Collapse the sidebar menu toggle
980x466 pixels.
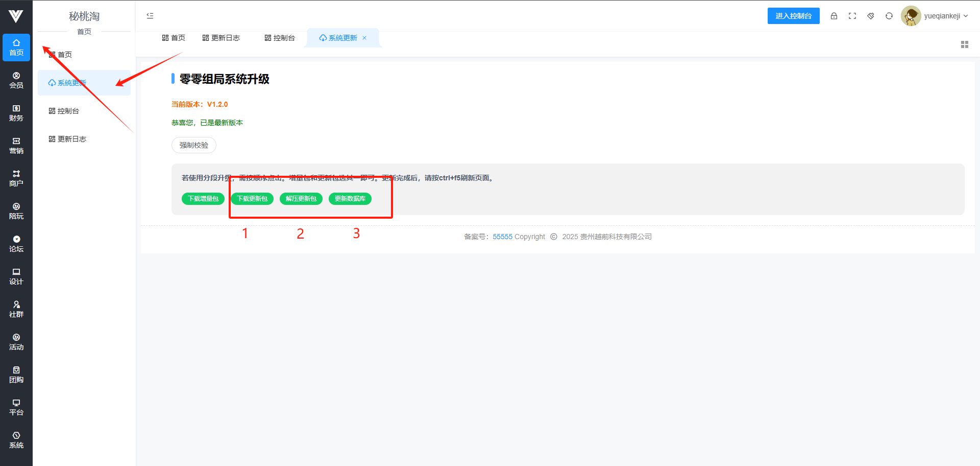click(x=150, y=16)
